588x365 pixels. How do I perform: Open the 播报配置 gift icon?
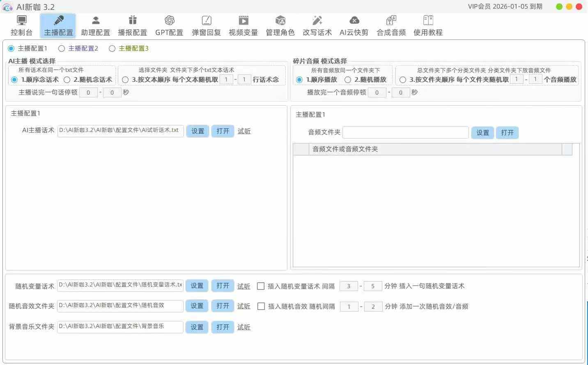(x=132, y=21)
